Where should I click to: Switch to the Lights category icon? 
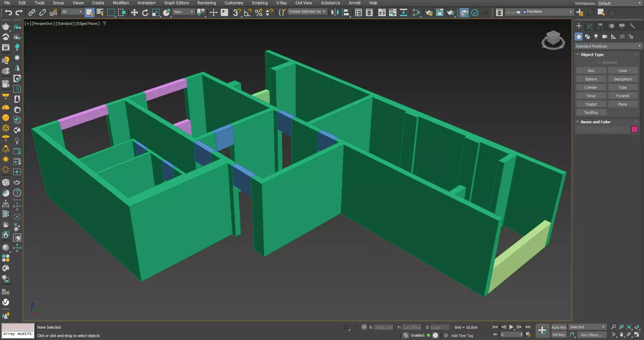coord(596,37)
